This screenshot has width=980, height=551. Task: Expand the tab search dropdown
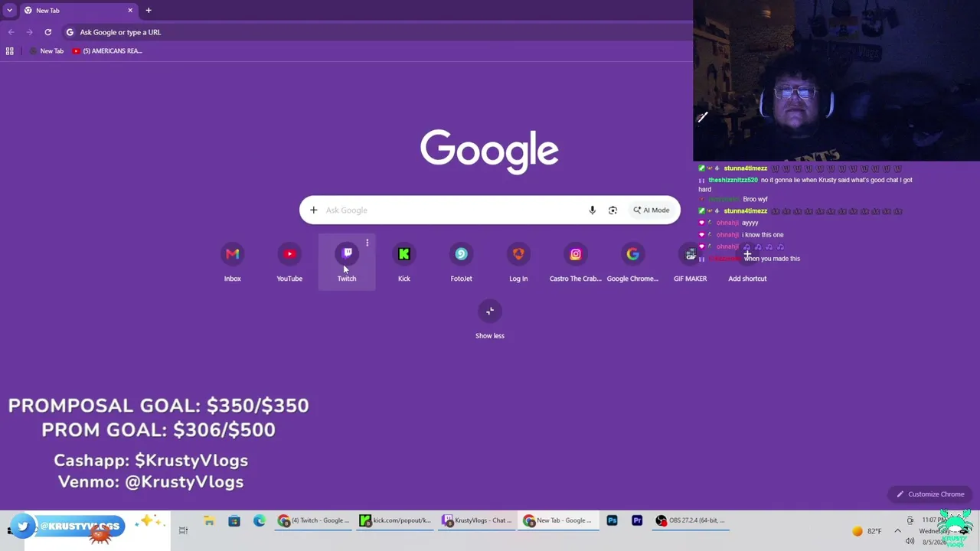(9, 11)
